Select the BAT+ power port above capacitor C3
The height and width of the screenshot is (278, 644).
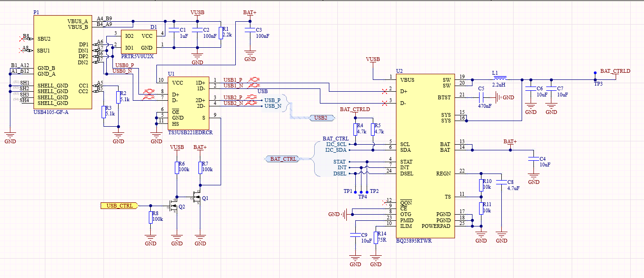pos(250,12)
